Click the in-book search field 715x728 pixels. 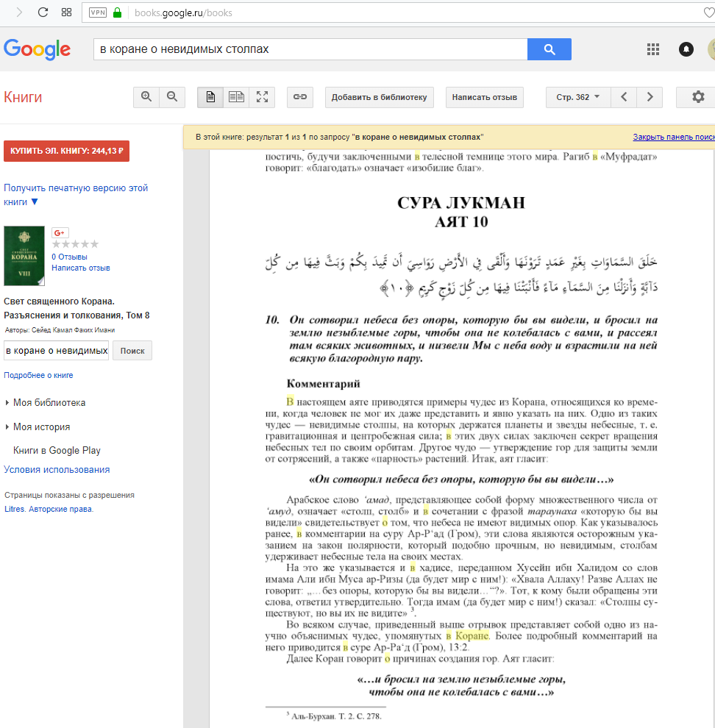56,351
